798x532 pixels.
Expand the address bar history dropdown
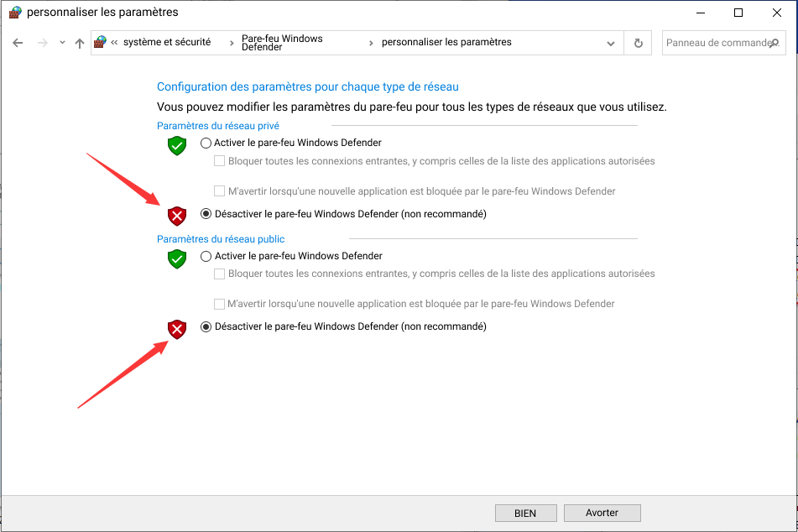pyautogui.click(x=611, y=44)
